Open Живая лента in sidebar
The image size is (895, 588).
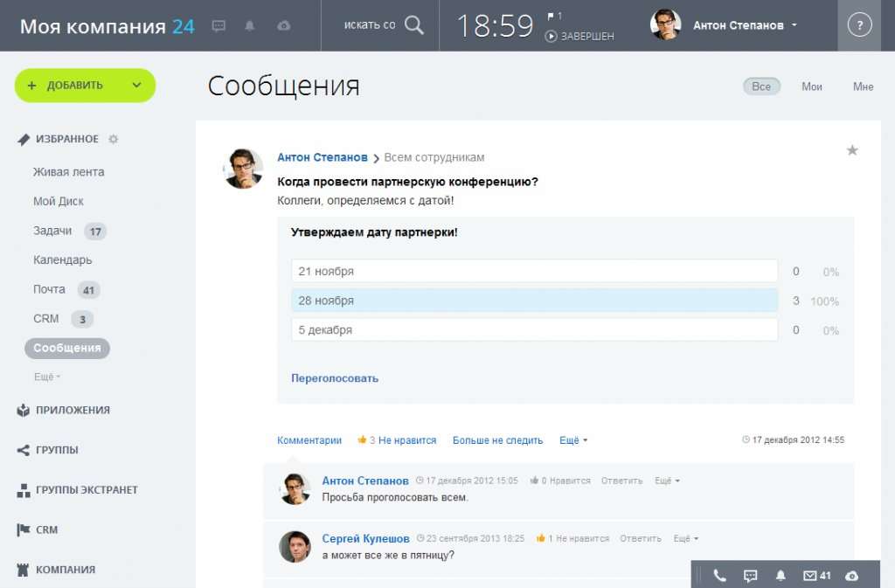tap(68, 172)
